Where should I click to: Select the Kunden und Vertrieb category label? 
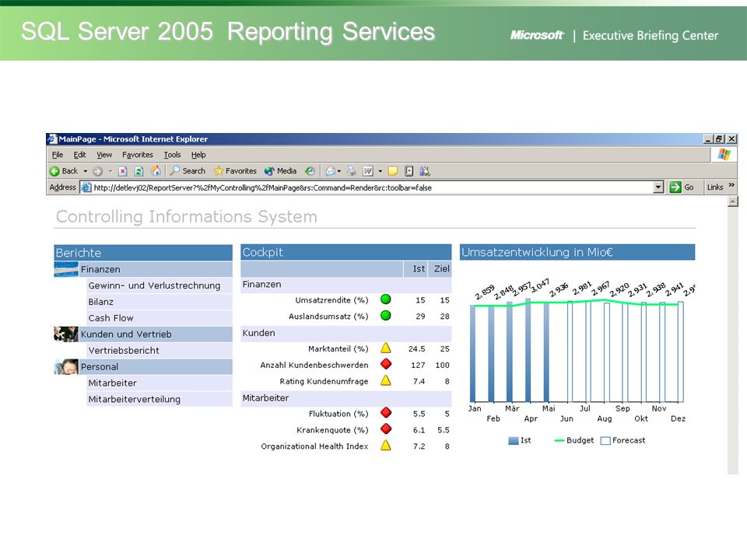[126, 334]
